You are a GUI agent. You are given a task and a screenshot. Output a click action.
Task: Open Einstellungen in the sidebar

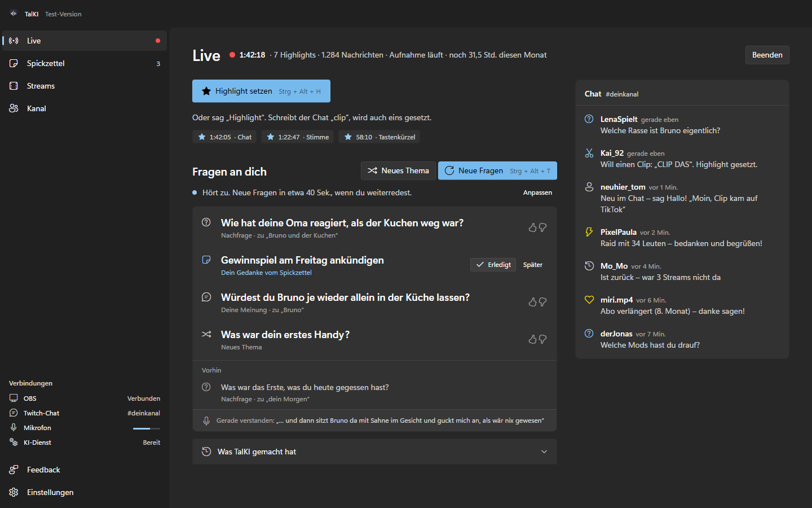(x=85, y=492)
